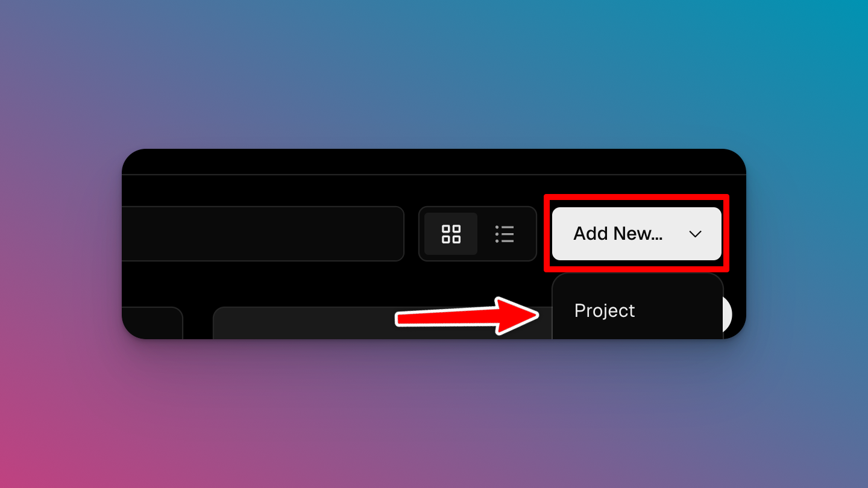Focus the search input field
868x488 pixels.
pyautogui.click(x=263, y=234)
